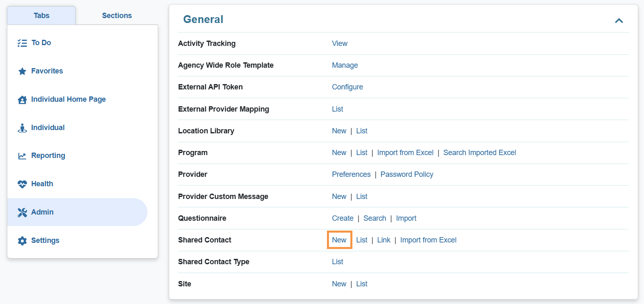Click the Health heart icon

pyautogui.click(x=22, y=184)
